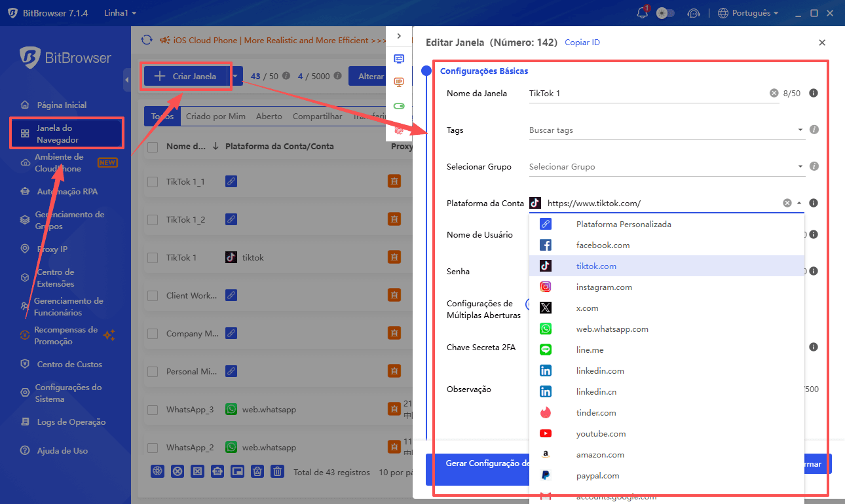
Task: Click the link icon in Client Work row
Action: tap(231, 295)
